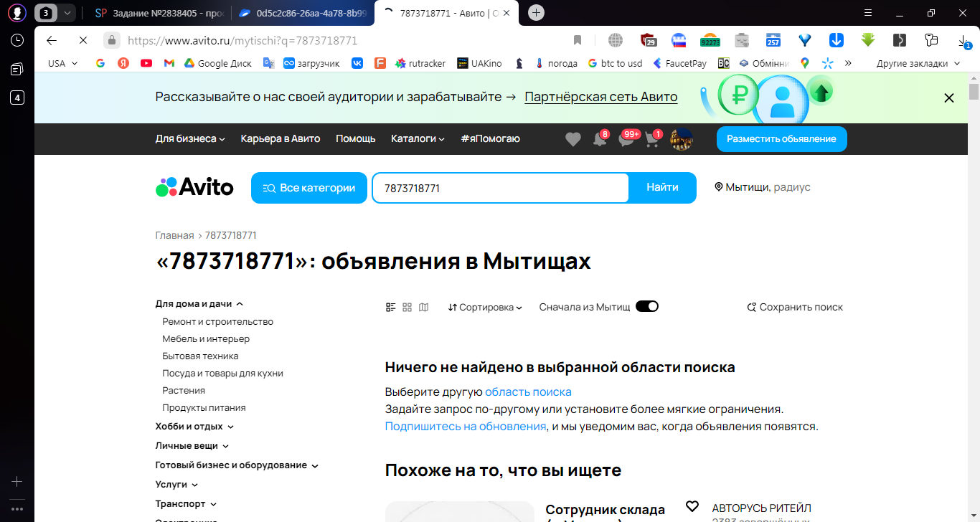Open the Yandex bookmark icon
Screen dimensions: 980x522
click(123, 63)
